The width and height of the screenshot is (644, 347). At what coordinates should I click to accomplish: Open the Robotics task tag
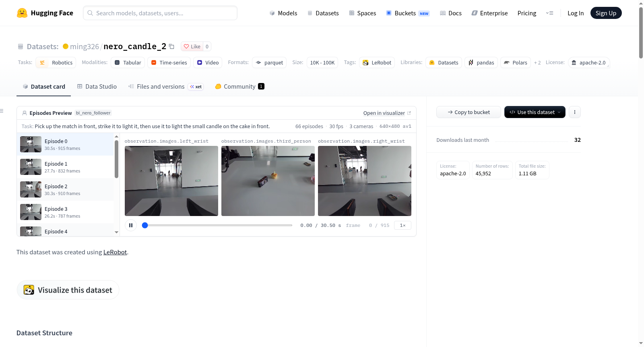click(x=56, y=62)
